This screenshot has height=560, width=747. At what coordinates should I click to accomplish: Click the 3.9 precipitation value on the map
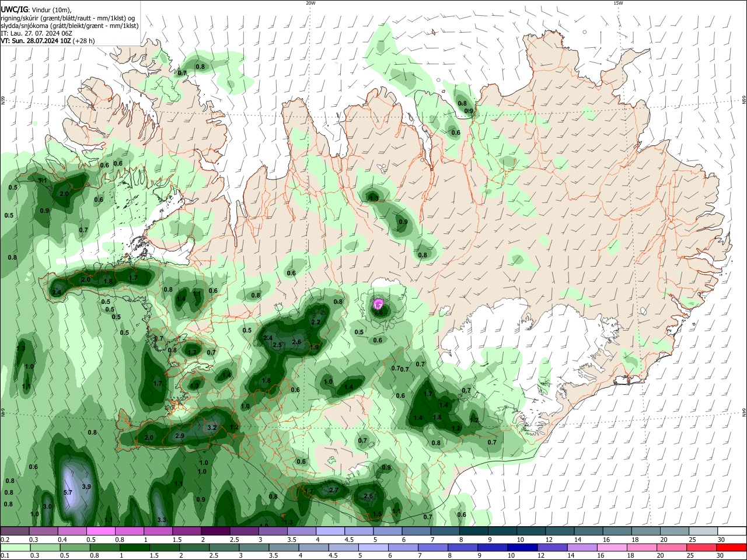coord(86,487)
